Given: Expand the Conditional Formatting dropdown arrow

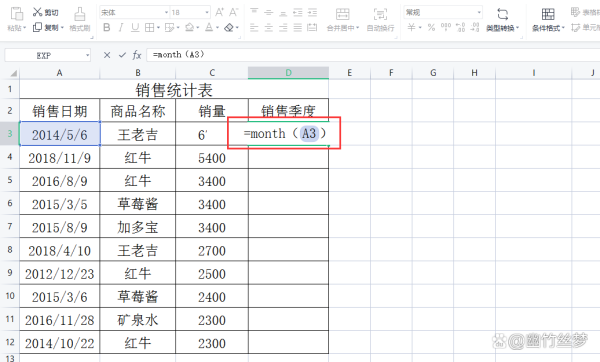Looking at the screenshot, I should (563, 28).
